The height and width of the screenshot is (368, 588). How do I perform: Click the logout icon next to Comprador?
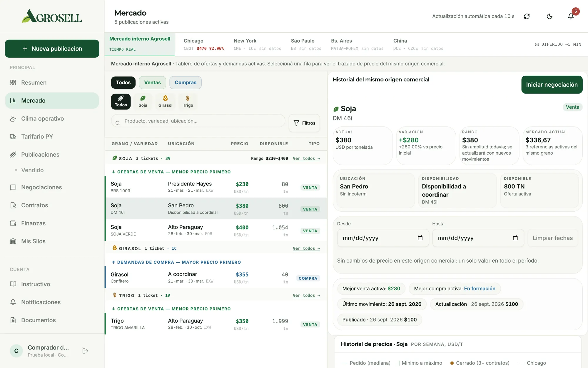pos(85,351)
